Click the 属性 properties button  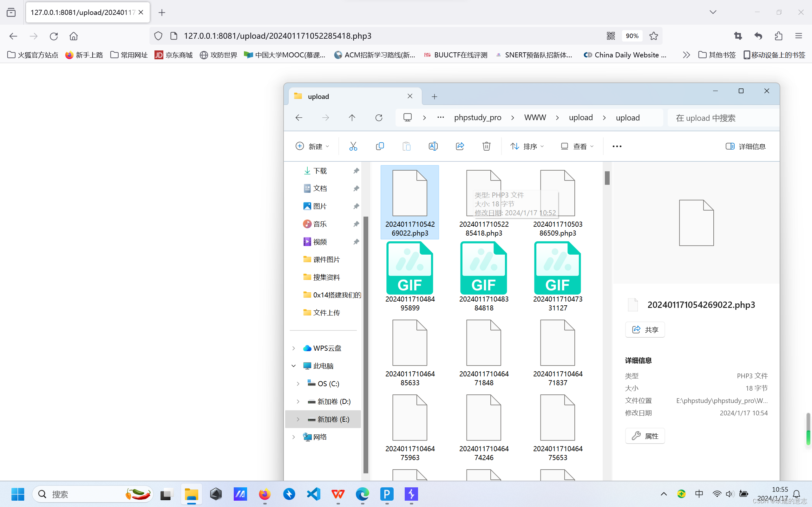(x=645, y=436)
